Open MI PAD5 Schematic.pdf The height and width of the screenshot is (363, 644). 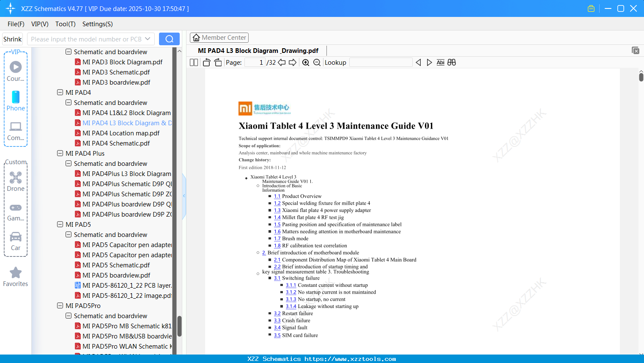[x=112, y=265]
